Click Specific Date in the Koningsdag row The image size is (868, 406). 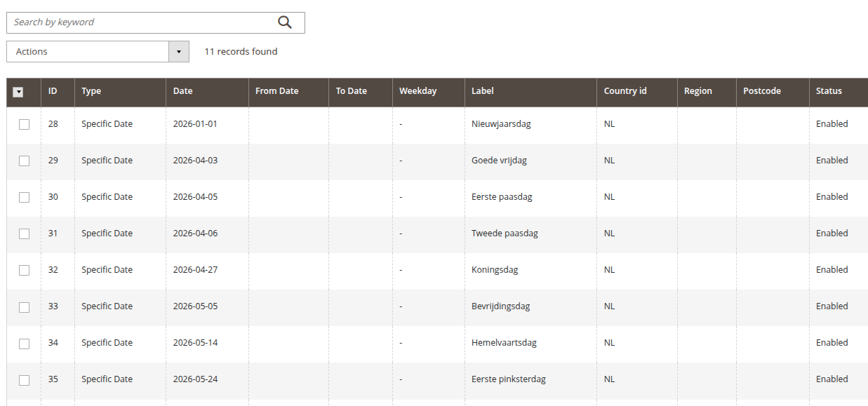[x=107, y=270]
